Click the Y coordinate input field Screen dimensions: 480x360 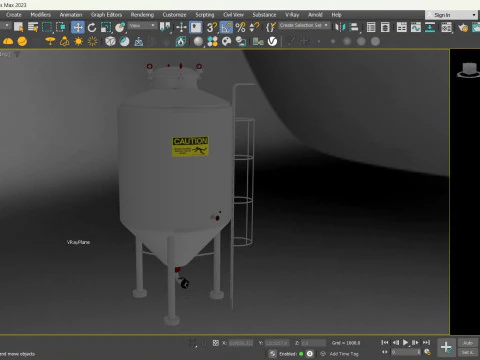tap(277, 343)
